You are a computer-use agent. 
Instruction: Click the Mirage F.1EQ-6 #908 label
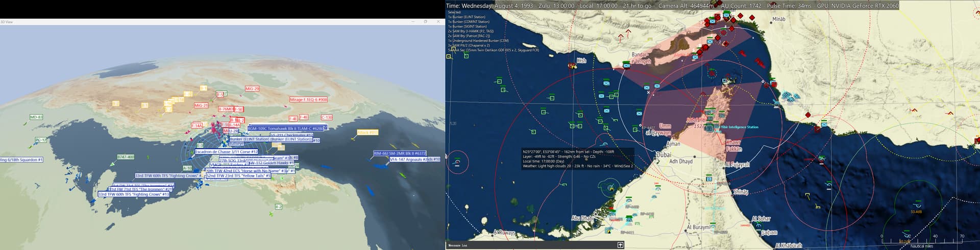tap(308, 100)
